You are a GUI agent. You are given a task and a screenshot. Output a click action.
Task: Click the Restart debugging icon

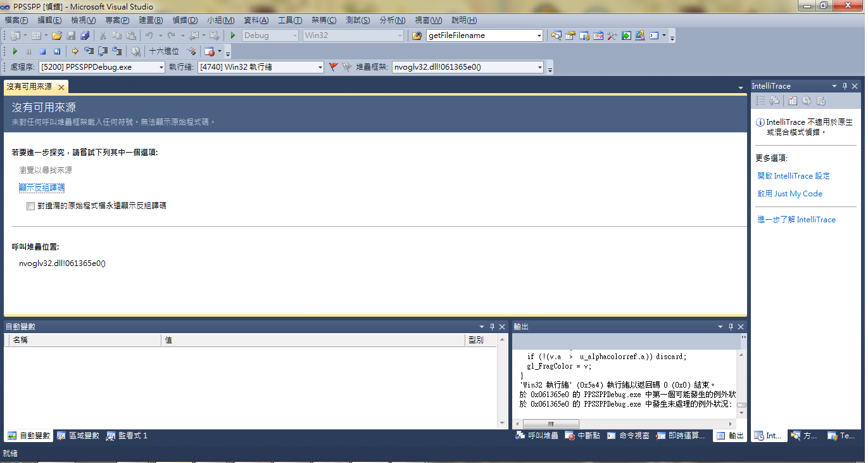57,51
